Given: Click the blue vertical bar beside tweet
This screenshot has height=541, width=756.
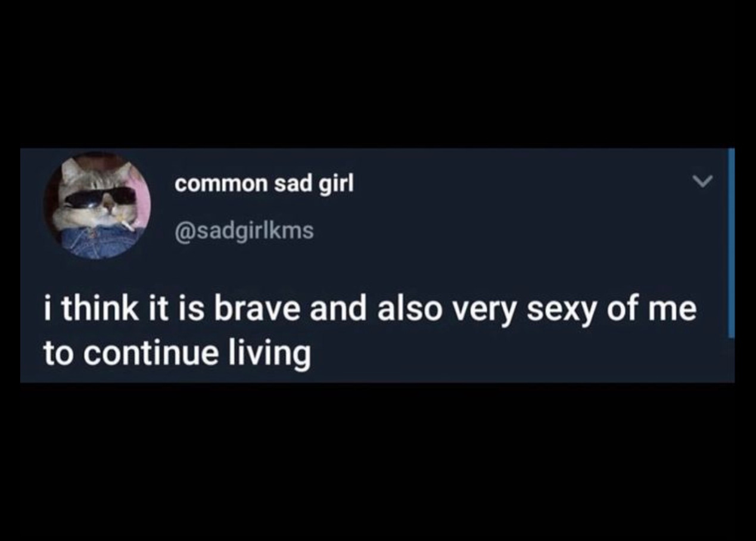Looking at the screenshot, I should [x=731, y=243].
